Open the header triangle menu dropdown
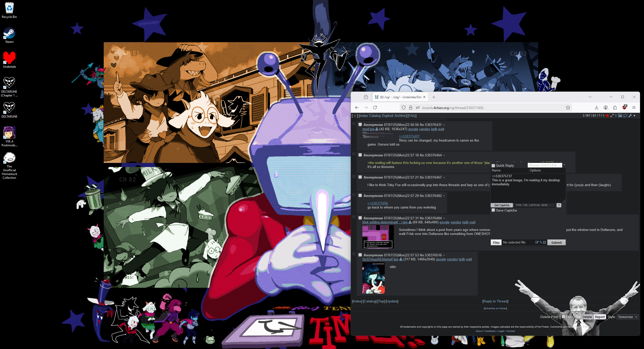 [x=635, y=116]
